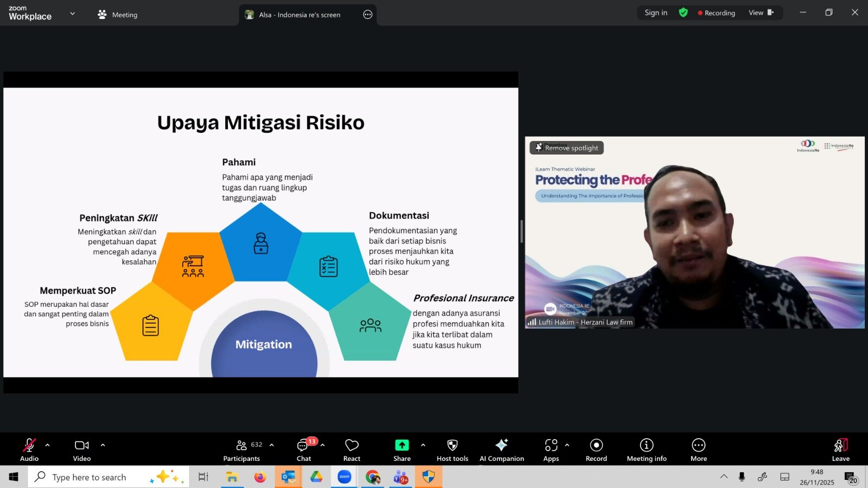Screen dimensions: 868x488
Task: Unmute the microphone with Audio button
Action: (x=29, y=450)
